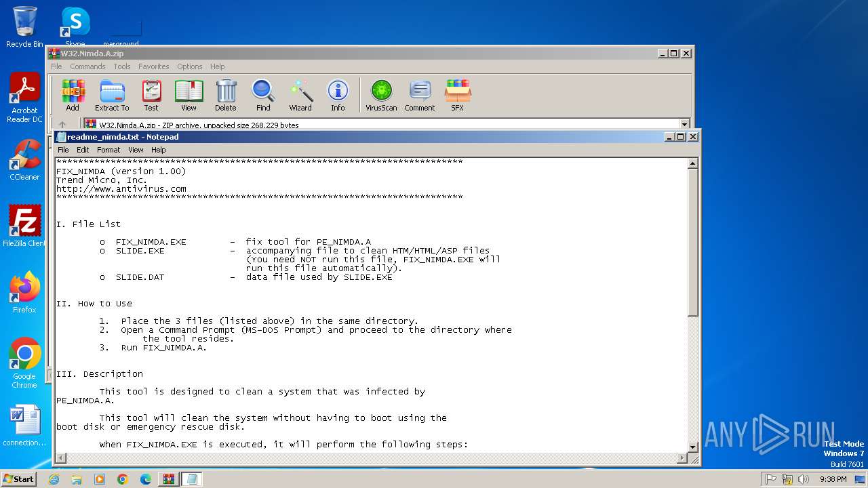Minimize the WinRAR window
Viewport: 868px width, 488px height.
[662, 53]
